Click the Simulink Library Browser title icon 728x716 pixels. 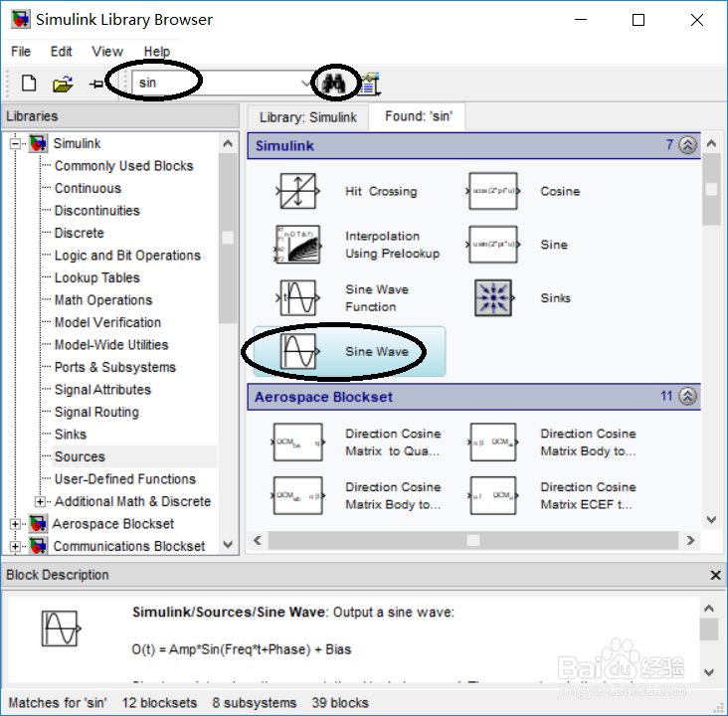coord(21,20)
